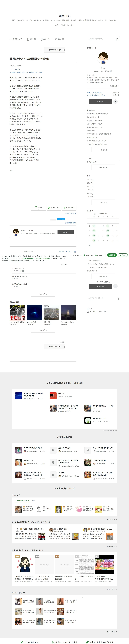Open recommended article #最近気づいたこと

(x=99, y=418)
